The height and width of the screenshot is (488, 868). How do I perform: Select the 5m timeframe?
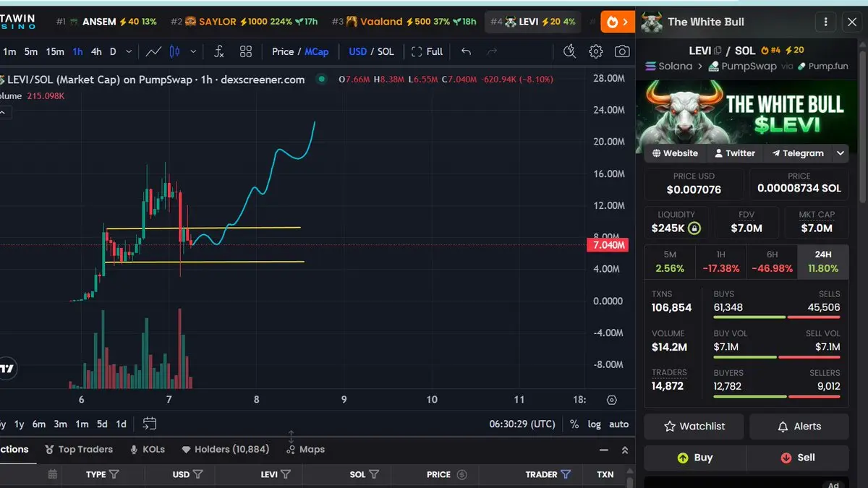pyautogui.click(x=30, y=51)
